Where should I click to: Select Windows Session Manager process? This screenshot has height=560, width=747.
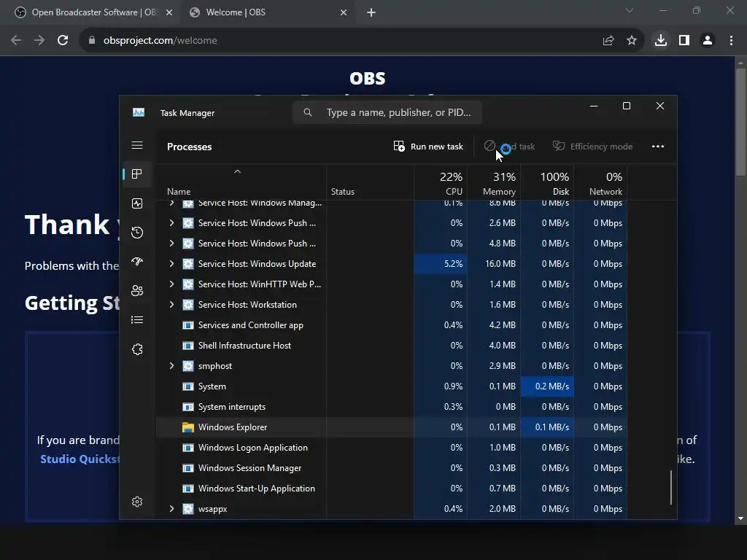(x=392, y=468)
